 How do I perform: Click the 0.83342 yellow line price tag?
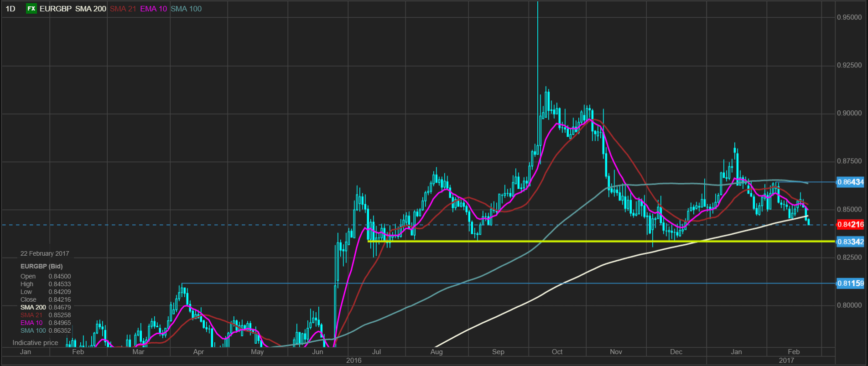click(x=850, y=242)
